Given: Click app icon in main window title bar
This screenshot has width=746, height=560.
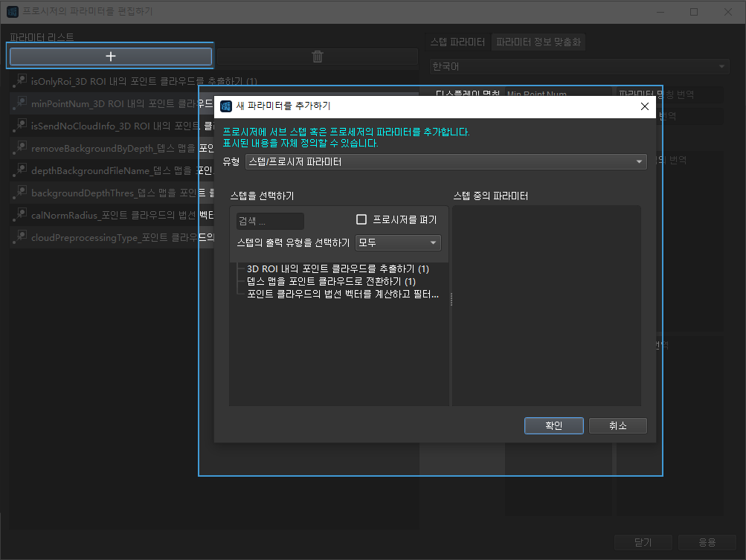Looking at the screenshot, I should [x=13, y=11].
